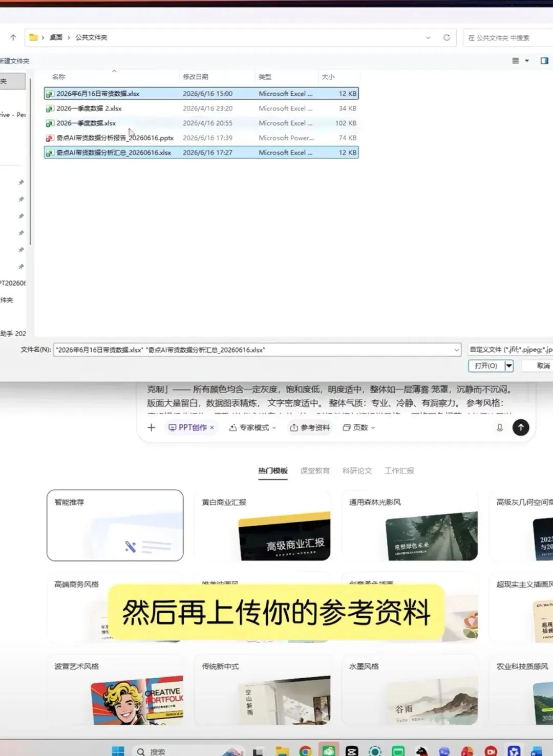Open the Word icon on the taskbar
Viewport: 553px width, 756px height.
(537, 751)
